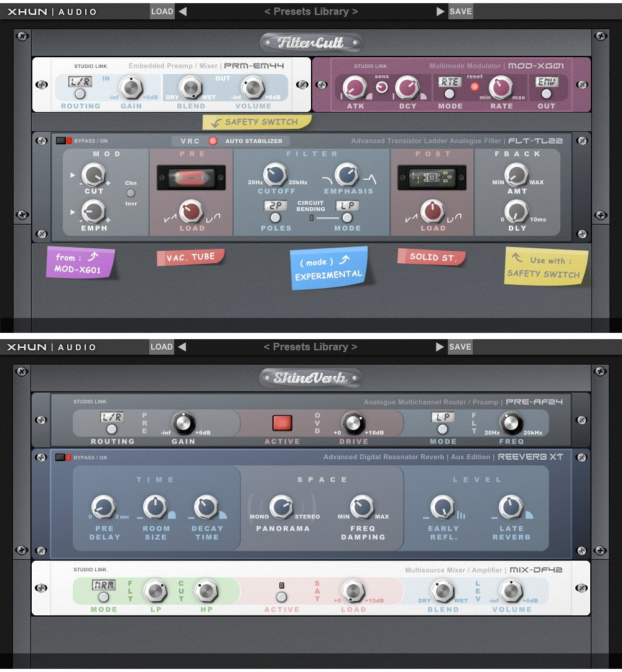Click the vacuum tube icon in PRE section

192,178
